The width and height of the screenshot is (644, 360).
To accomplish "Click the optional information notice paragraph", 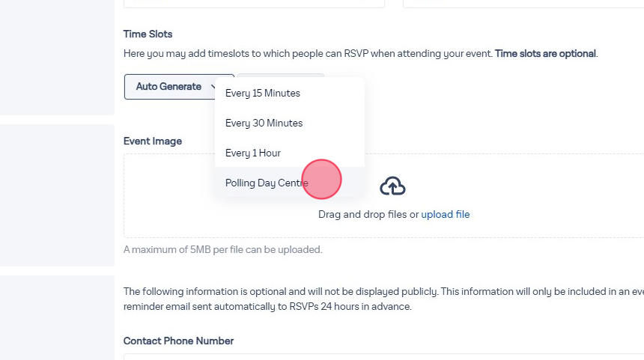I will pos(374,299).
